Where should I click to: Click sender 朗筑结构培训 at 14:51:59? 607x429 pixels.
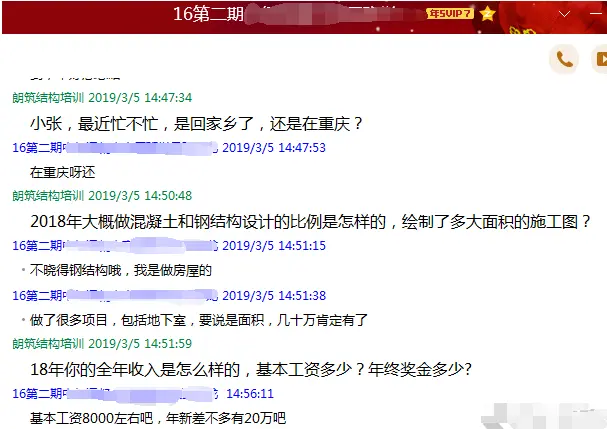48,343
